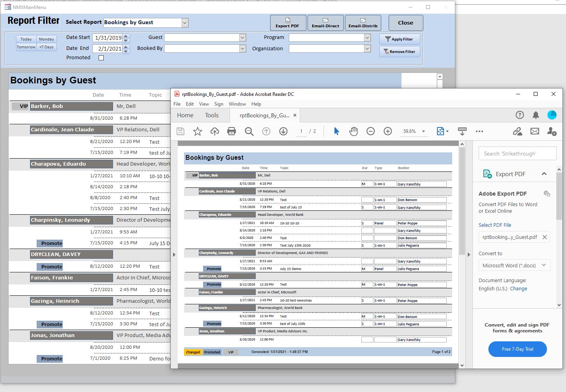Toggle the Promoted checkbox

point(101,58)
